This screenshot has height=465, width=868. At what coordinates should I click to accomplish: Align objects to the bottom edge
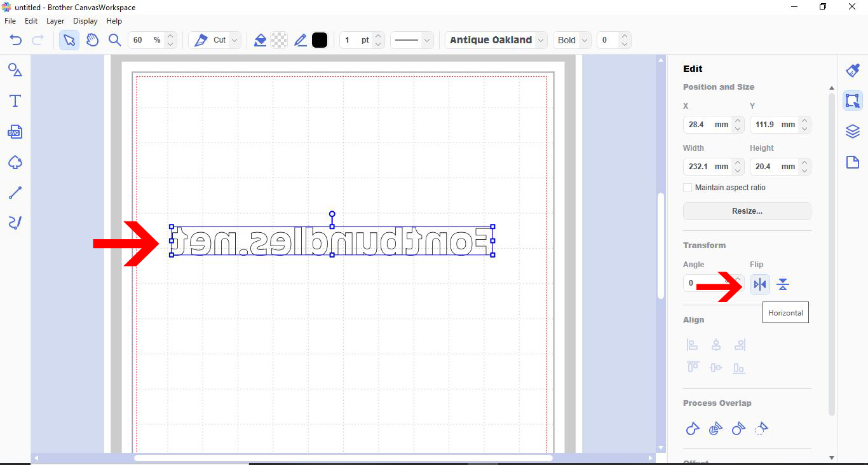[x=739, y=368]
